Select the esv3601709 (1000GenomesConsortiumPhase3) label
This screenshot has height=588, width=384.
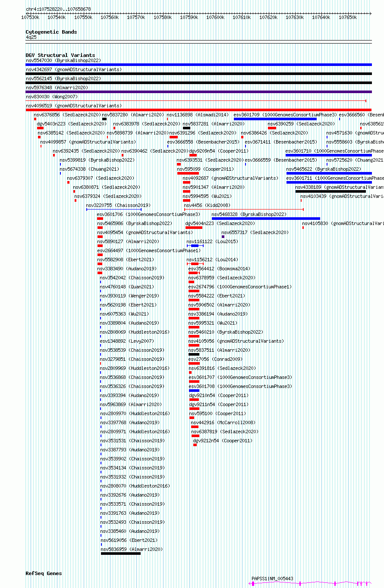[285, 115]
